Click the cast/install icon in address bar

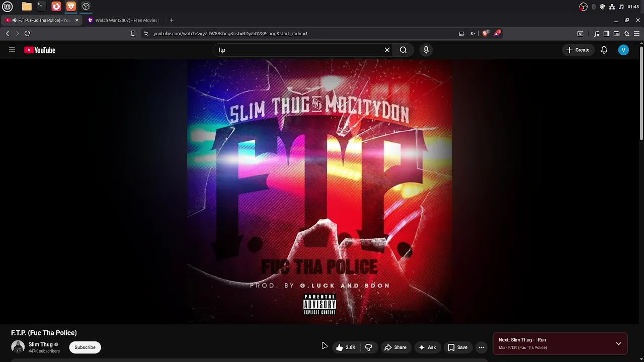461,33
